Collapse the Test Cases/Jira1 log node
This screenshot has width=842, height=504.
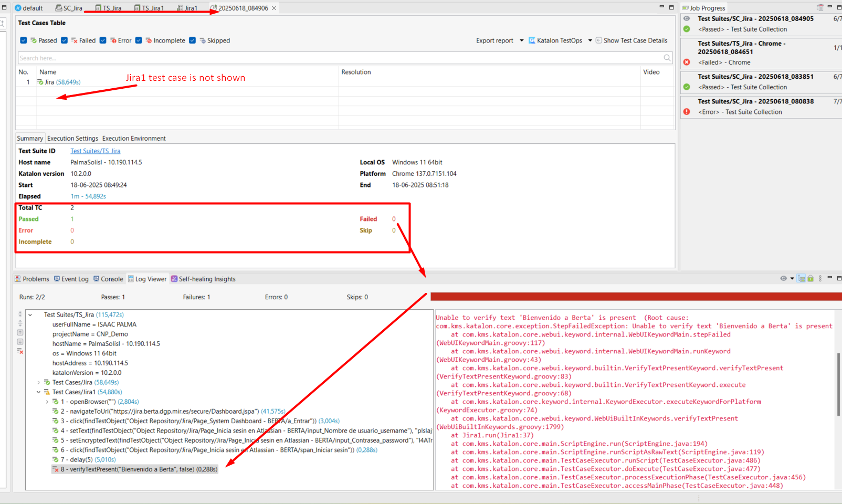(x=39, y=392)
